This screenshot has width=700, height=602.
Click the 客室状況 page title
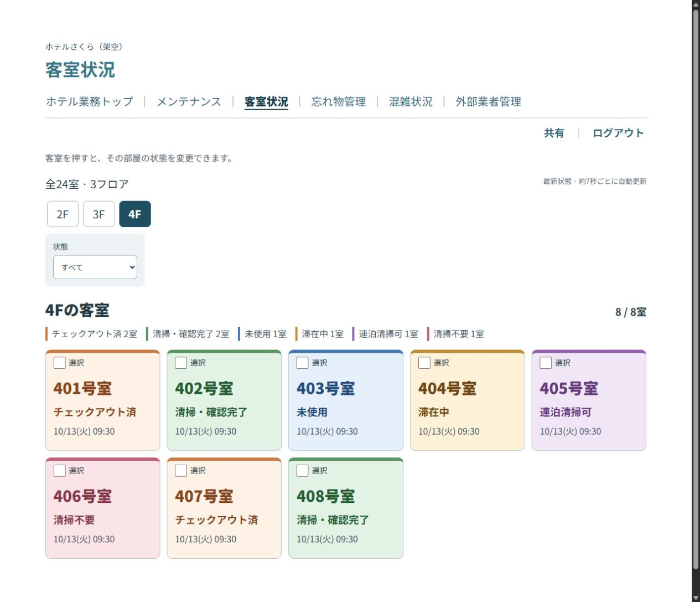point(80,70)
